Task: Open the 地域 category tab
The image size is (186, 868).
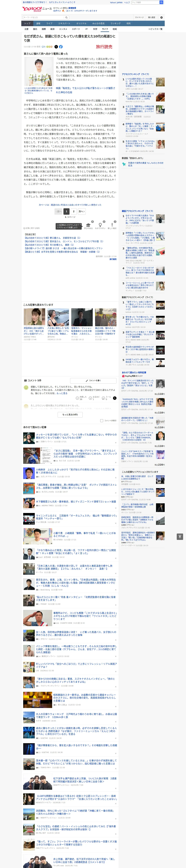Action: [x=115, y=29]
